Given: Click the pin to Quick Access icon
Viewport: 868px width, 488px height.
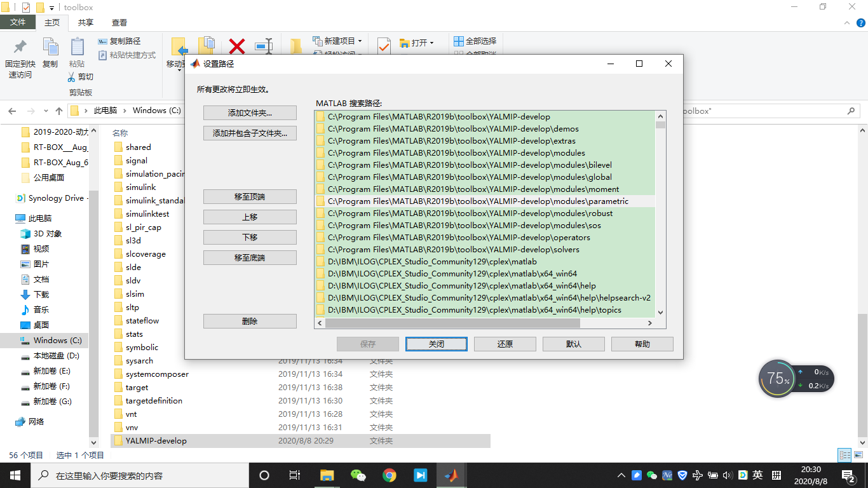Looking at the screenshot, I should point(20,47).
